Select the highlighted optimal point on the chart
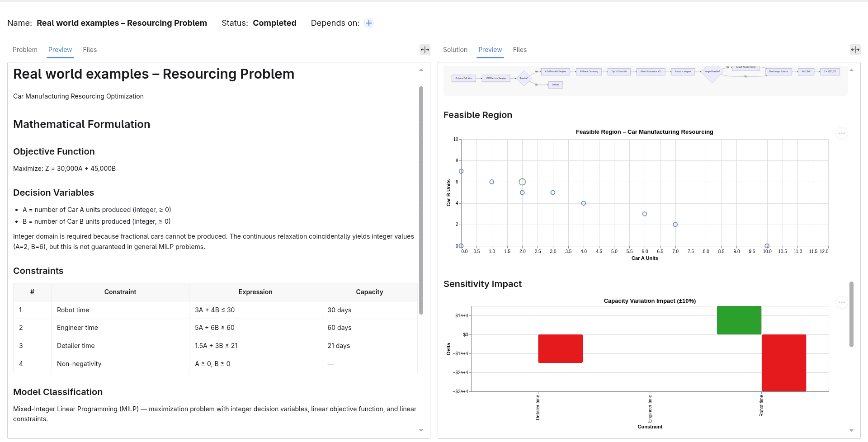This screenshot has height=442, width=868. click(x=522, y=182)
